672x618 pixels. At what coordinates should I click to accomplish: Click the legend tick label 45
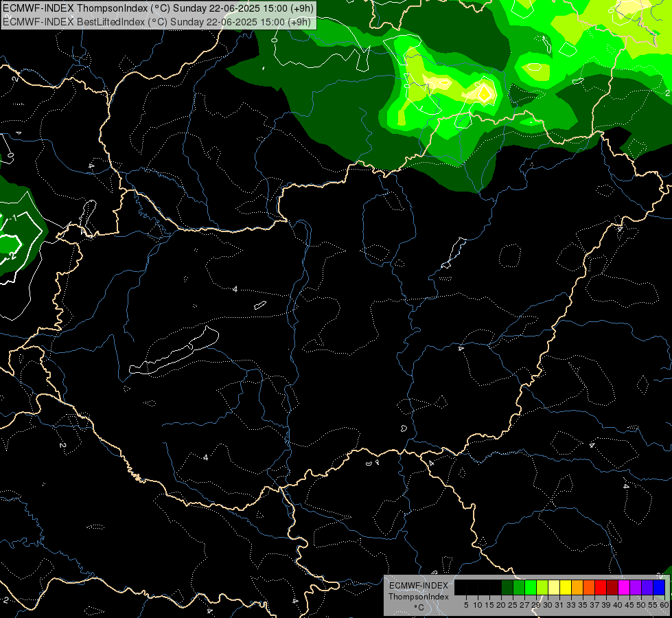point(630,605)
